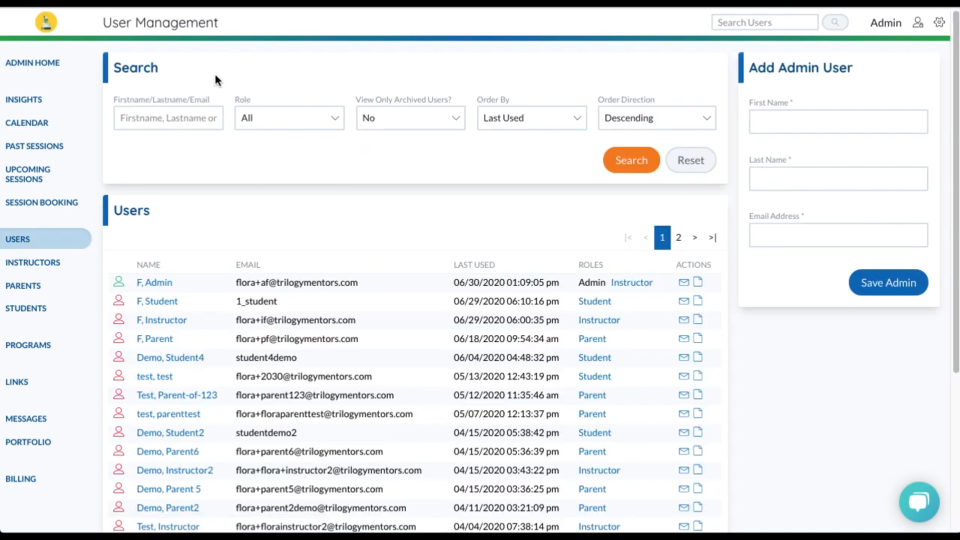Open Session Booking in sidebar

(42, 202)
